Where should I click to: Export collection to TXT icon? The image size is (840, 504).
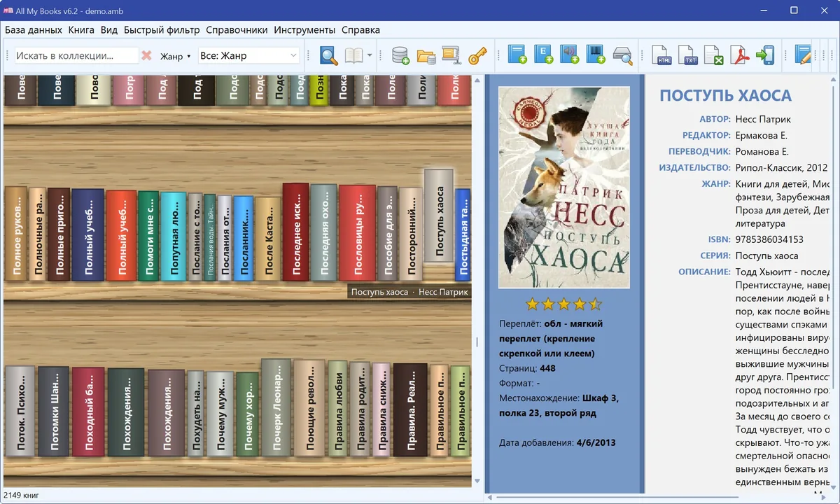pyautogui.click(x=688, y=55)
